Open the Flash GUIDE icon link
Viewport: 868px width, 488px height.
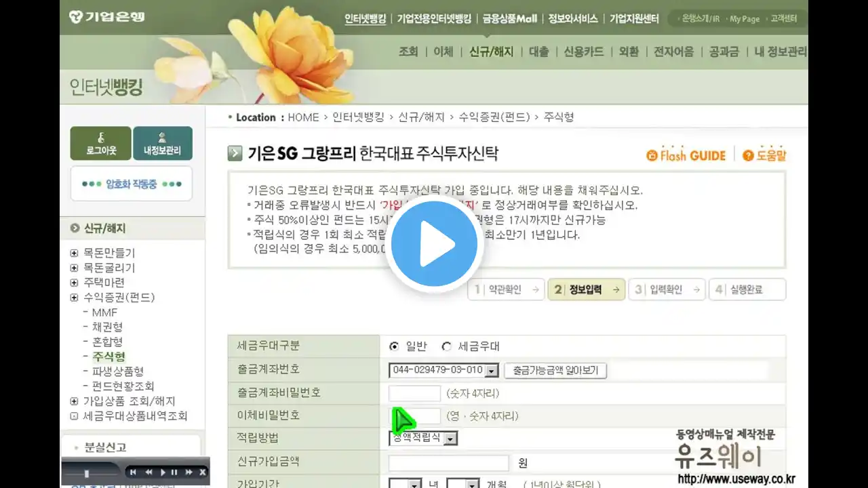pyautogui.click(x=686, y=155)
